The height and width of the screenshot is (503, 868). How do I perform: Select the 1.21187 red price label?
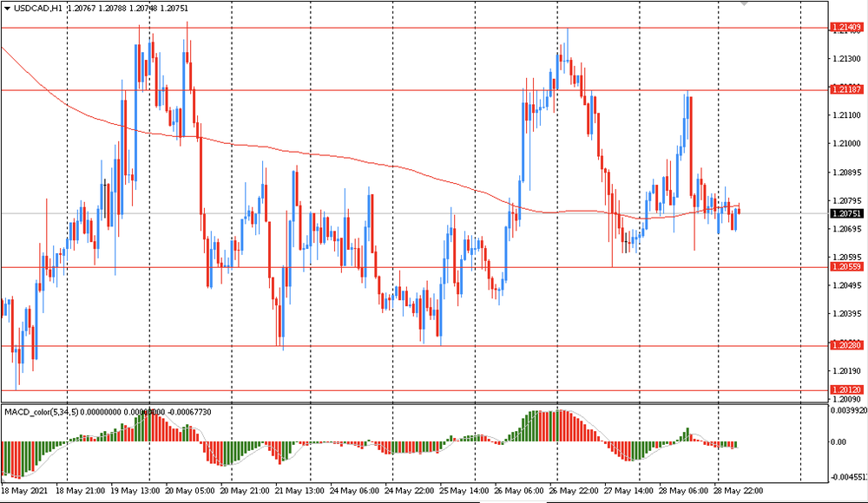coord(846,89)
